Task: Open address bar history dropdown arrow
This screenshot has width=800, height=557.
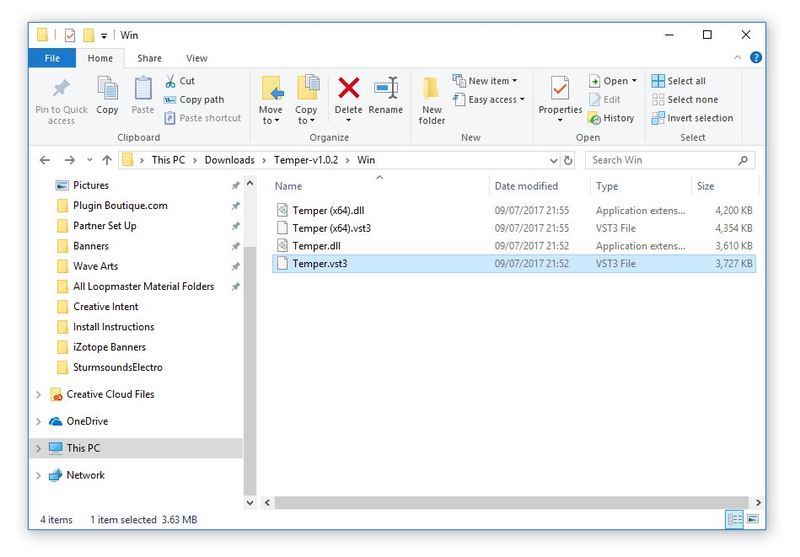Action: tap(554, 160)
